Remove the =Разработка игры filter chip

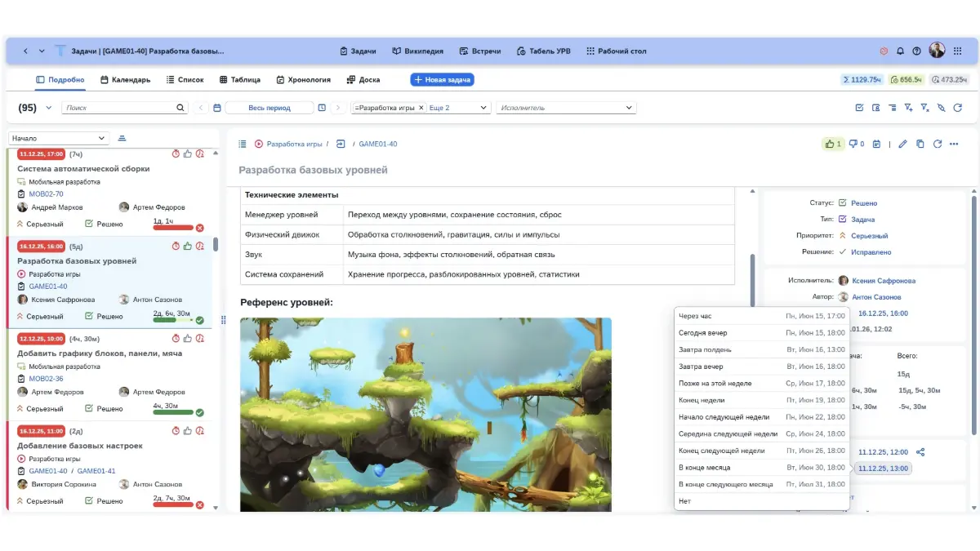point(421,108)
